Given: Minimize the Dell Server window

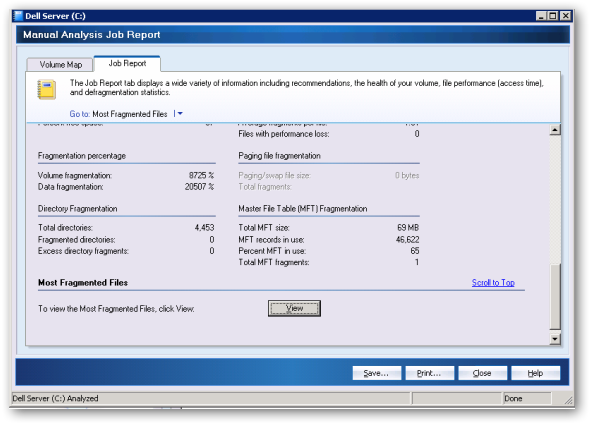Looking at the screenshot, I should tap(541, 16).
